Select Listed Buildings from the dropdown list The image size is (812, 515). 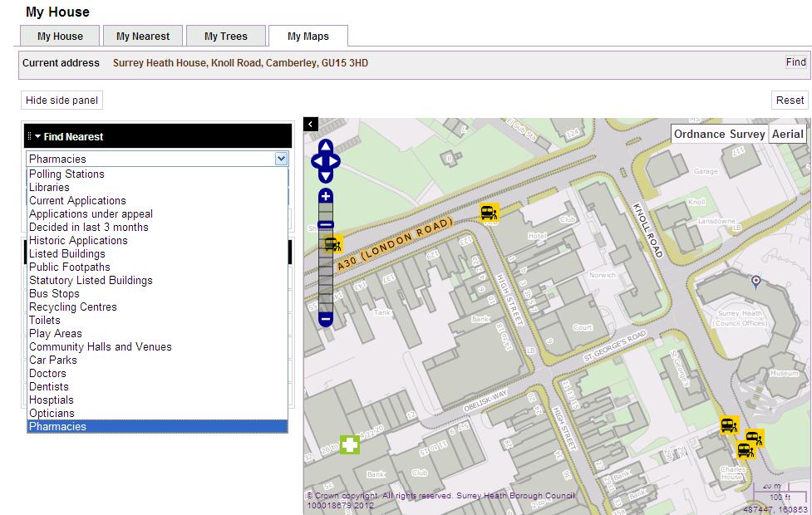[157, 253]
